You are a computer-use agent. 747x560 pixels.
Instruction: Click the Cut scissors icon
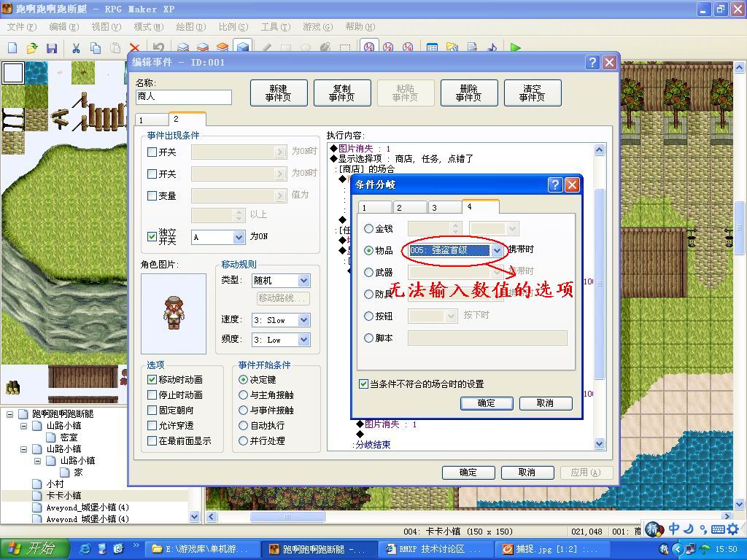pyautogui.click(x=76, y=47)
